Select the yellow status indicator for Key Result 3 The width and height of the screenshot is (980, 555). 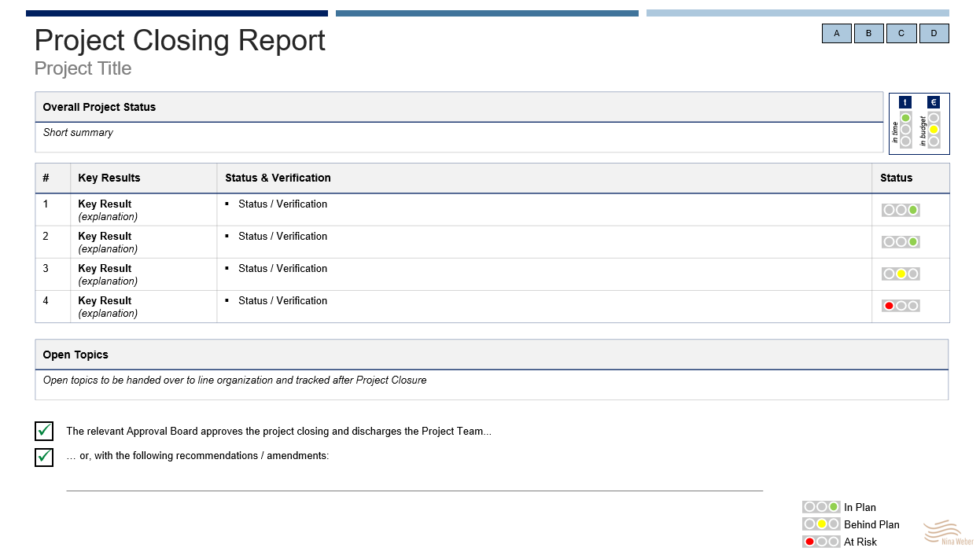point(901,274)
